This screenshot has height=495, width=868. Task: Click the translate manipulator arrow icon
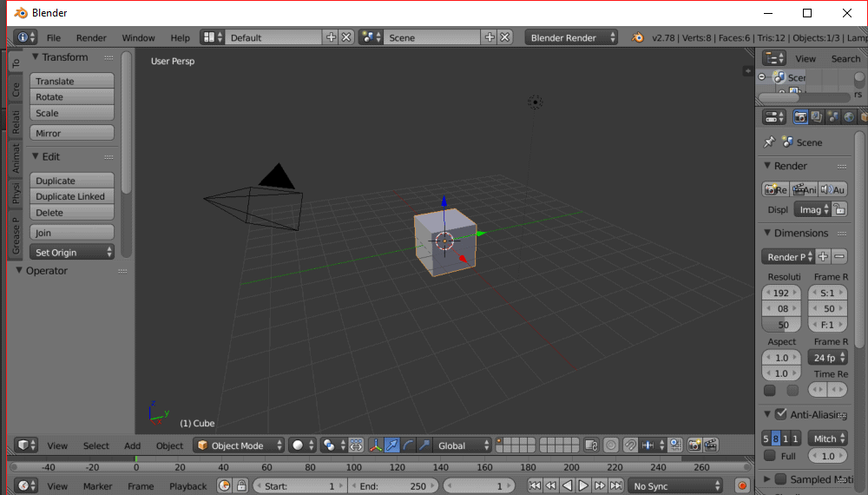(391, 445)
